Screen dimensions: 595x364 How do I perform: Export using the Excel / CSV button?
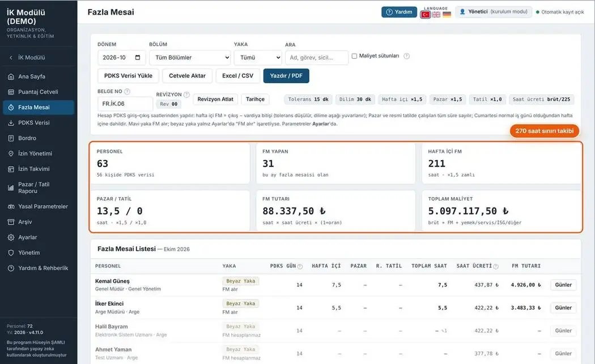[x=237, y=76]
